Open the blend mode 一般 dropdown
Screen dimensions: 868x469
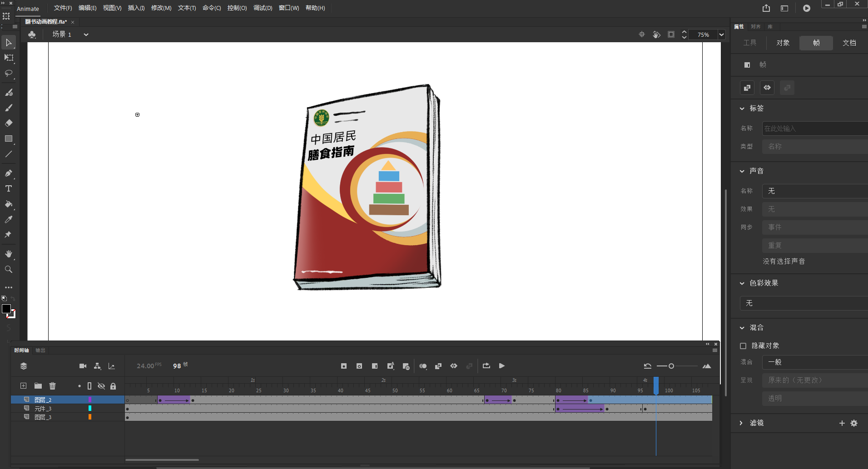tap(815, 362)
